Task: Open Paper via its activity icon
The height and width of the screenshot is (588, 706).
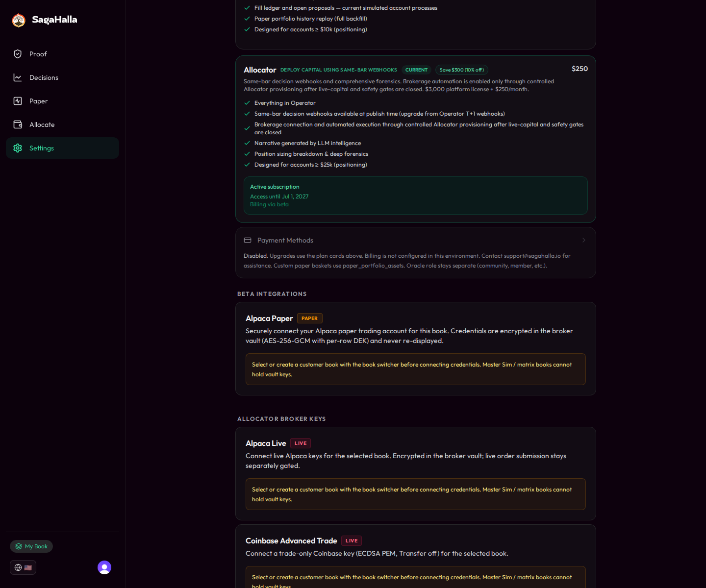Action: click(18, 101)
